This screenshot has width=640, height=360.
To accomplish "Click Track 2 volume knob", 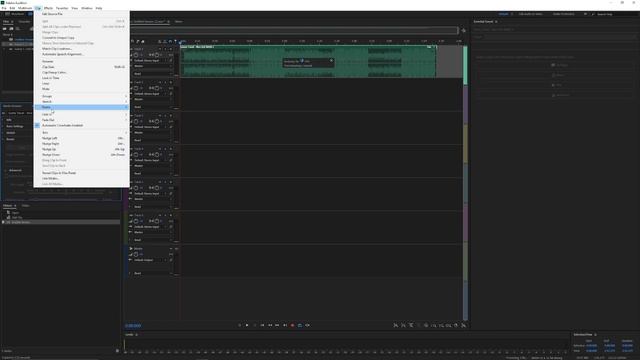I will point(136,88).
